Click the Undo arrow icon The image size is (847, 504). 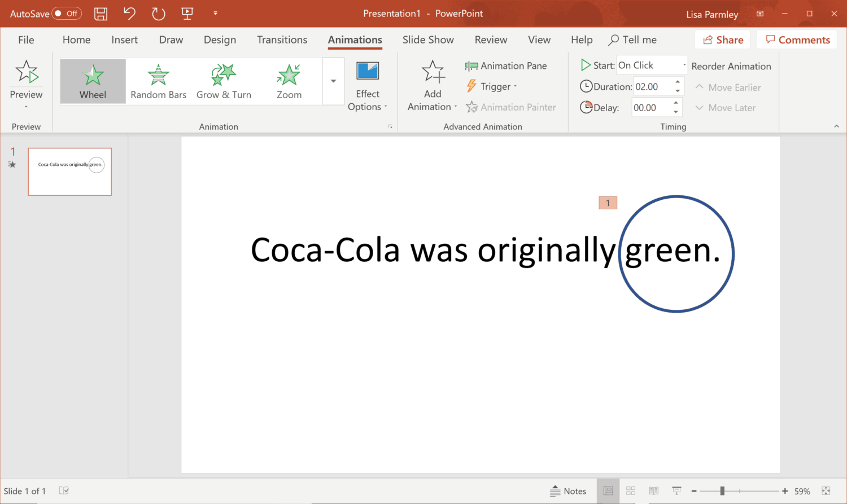tap(129, 14)
